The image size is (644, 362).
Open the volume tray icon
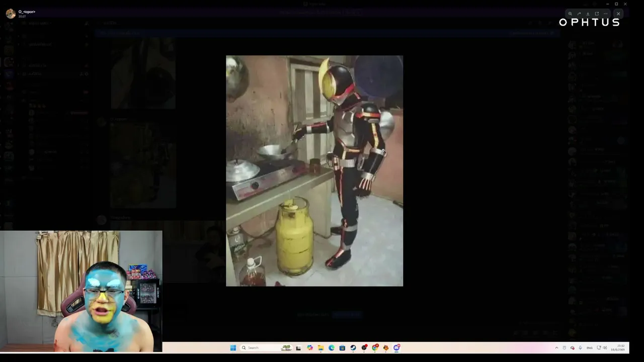coord(605,348)
